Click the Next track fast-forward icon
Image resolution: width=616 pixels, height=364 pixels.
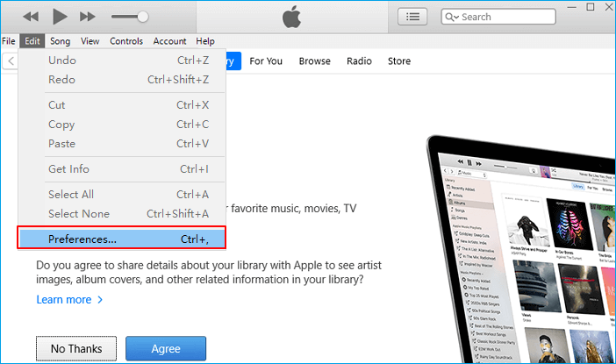tap(87, 17)
